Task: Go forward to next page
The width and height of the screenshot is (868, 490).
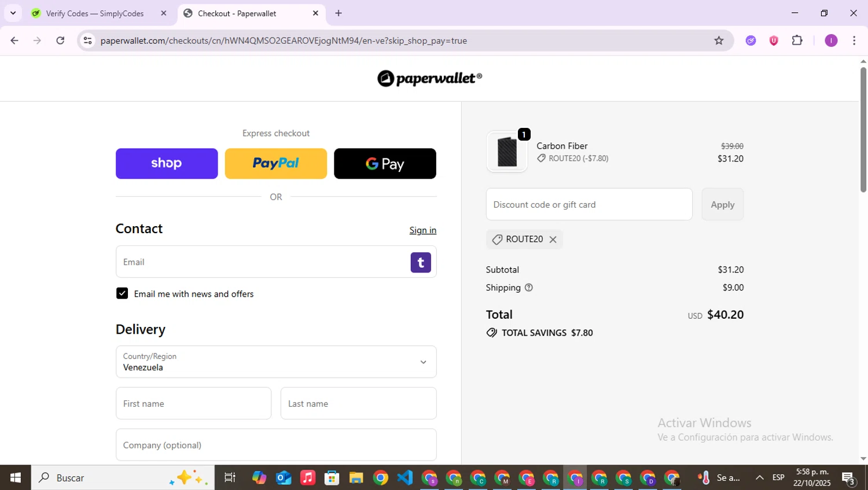Action: click(x=37, y=40)
